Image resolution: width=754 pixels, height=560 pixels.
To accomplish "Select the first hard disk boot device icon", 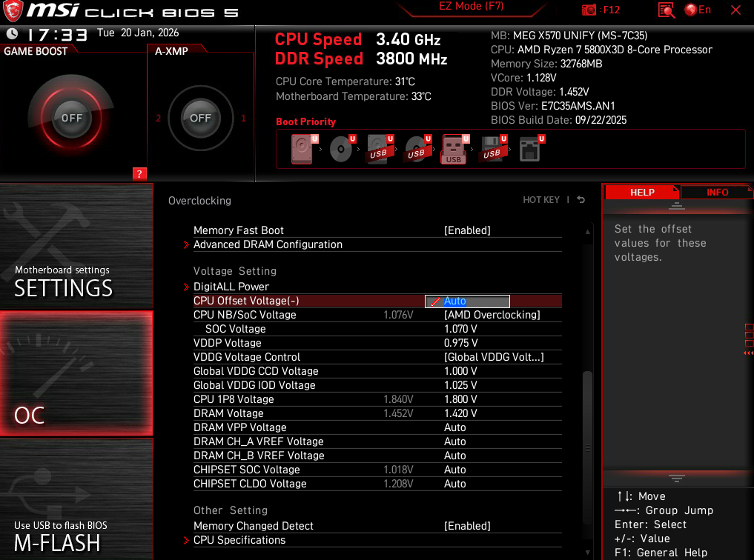I will pyautogui.click(x=303, y=149).
